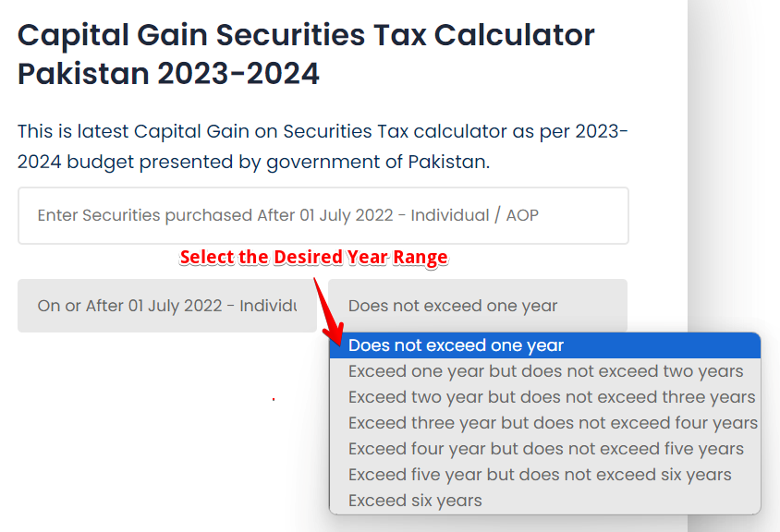780x532 pixels.
Task: Click the "Select the Desired Year Range" label
Action: coord(312,257)
